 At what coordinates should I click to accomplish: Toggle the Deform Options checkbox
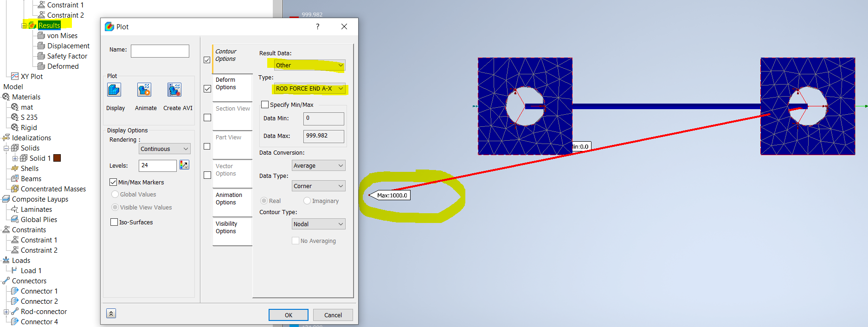[207, 89]
